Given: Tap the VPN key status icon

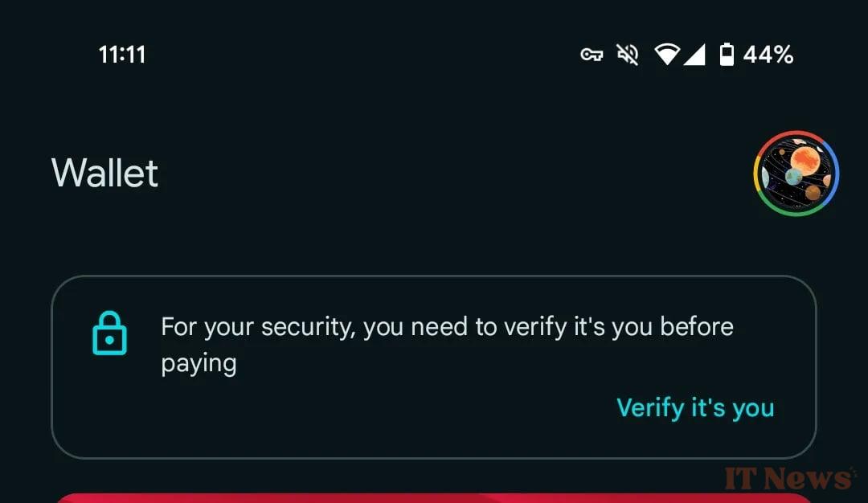Looking at the screenshot, I should (x=592, y=55).
